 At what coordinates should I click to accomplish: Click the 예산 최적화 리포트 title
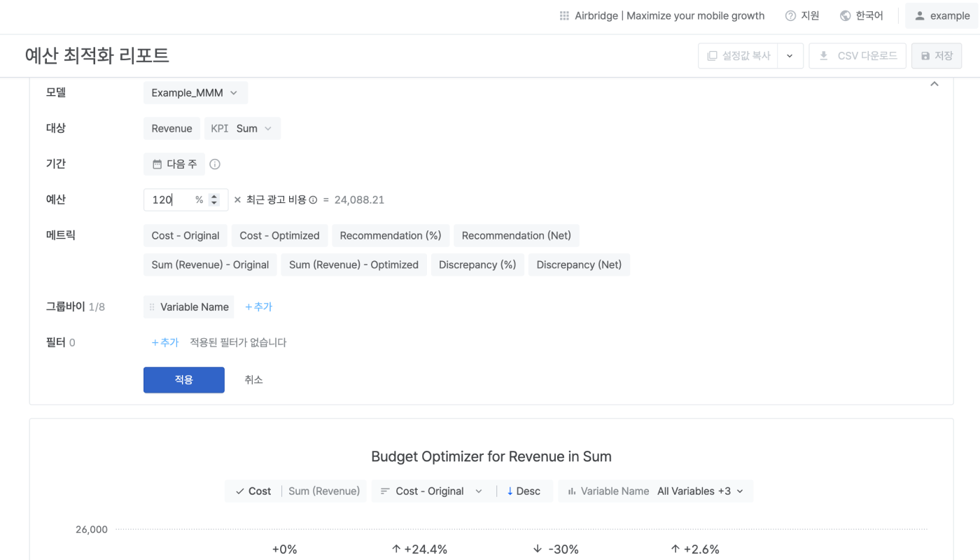click(x=97, y=55)
